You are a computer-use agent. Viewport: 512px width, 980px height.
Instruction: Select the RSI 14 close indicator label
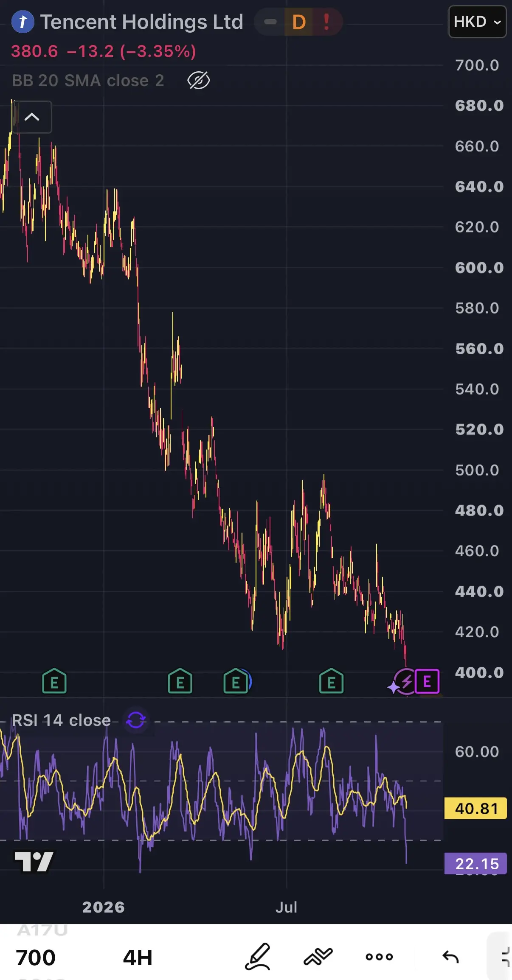click(x=61, y=720)
